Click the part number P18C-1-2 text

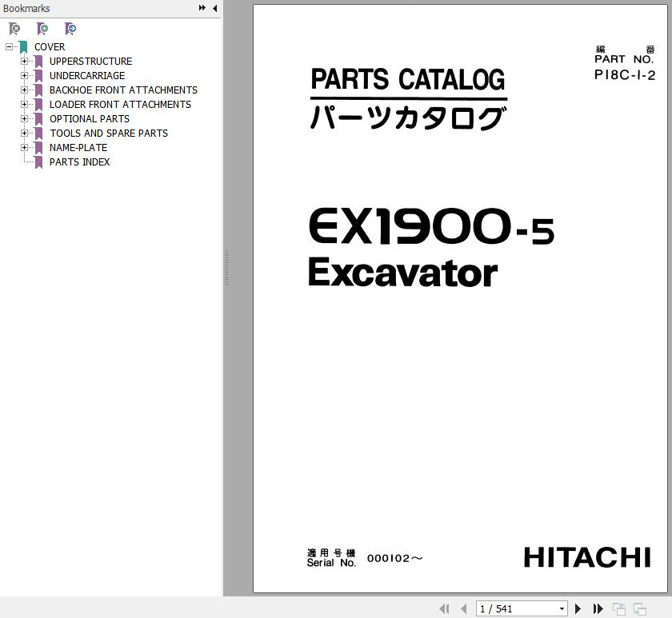click(x=625, y=75)
